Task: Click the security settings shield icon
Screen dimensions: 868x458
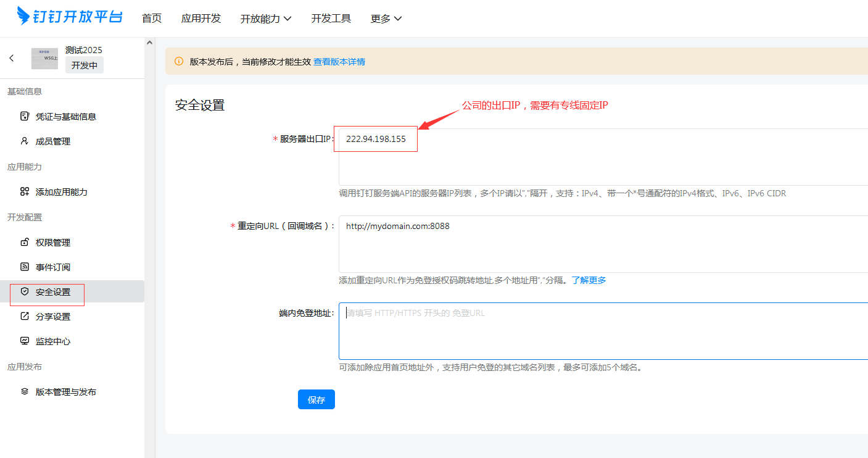Action: pos(25,291)
